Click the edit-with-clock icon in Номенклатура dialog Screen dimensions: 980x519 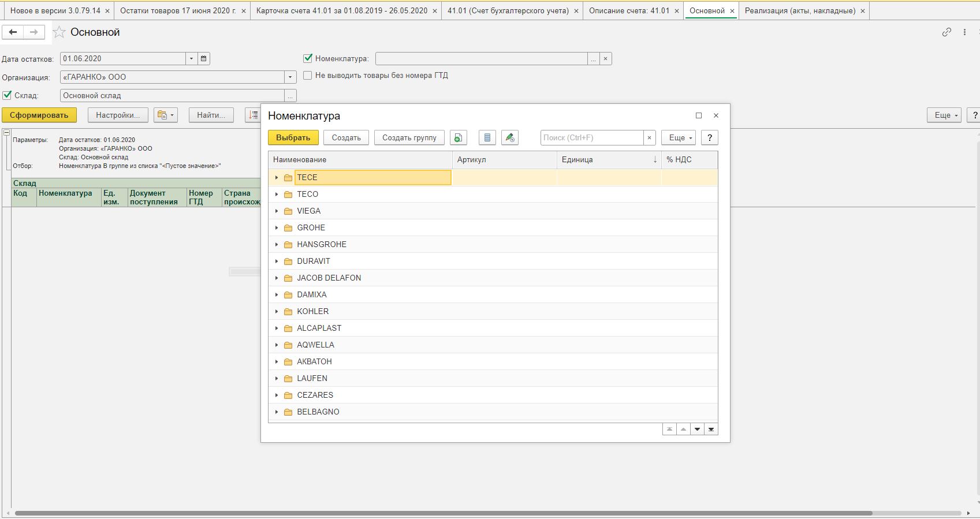(510, 137)
